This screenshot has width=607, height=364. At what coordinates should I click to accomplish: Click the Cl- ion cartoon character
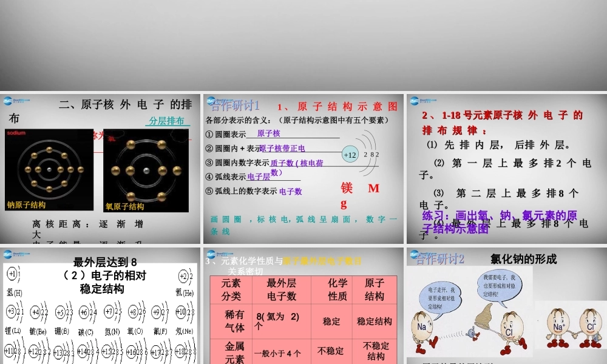point(589,328)
